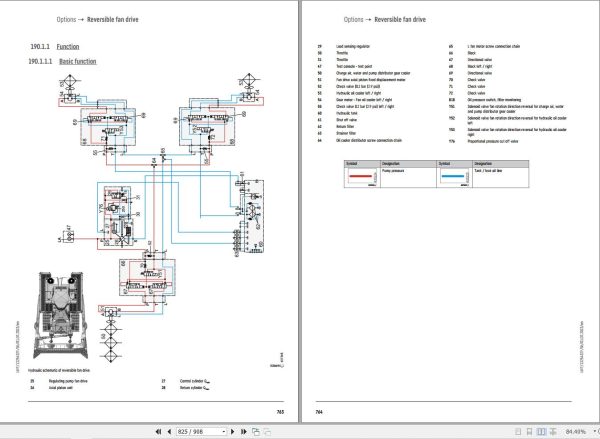
Task: Click page number 764 on right page
Action: [319, 412]
